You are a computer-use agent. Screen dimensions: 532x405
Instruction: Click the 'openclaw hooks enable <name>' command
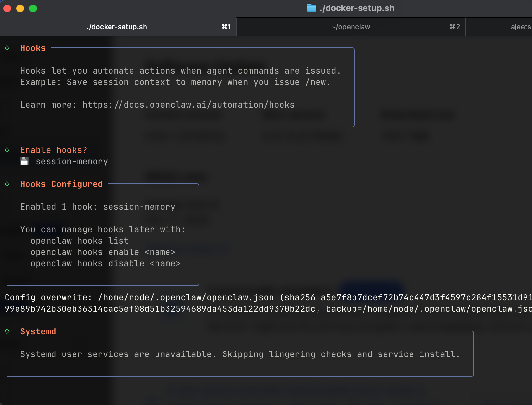click(x=103, y=252)
